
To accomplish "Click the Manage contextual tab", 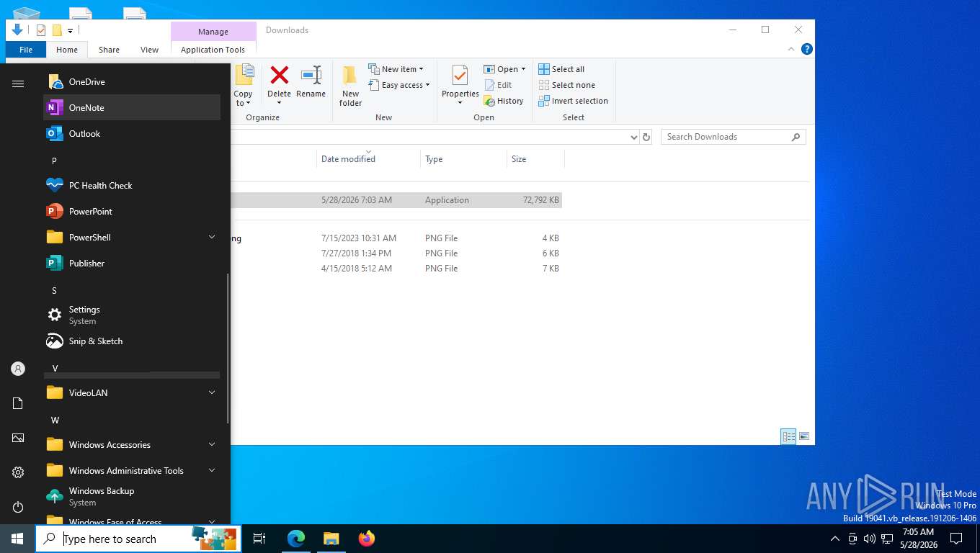I will pos(213,32).
